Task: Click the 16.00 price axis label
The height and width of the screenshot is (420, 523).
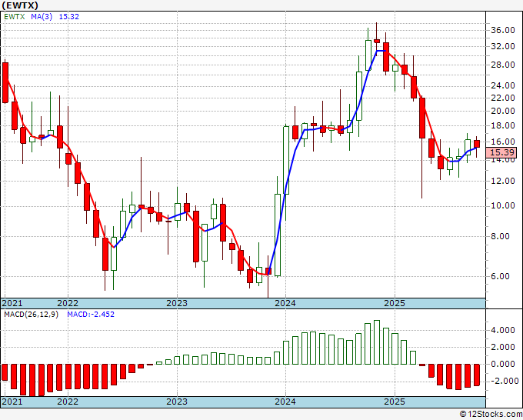Action: tap(503, 142)
